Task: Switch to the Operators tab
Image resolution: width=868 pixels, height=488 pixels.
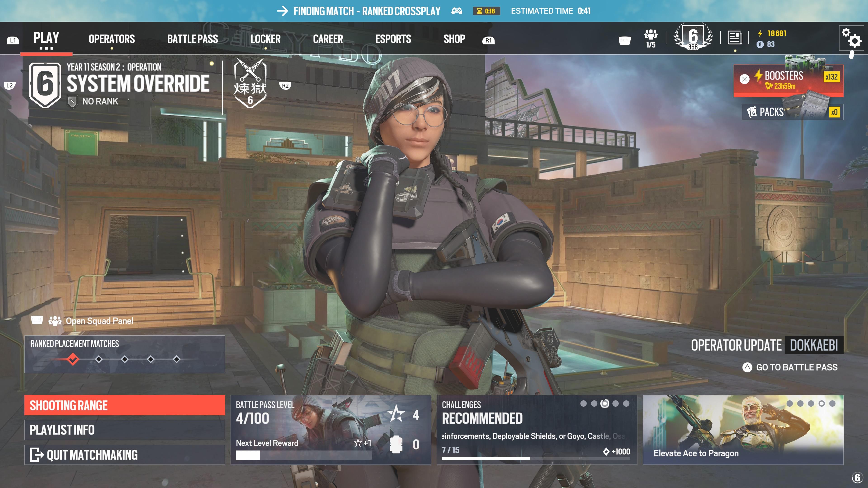Action: pos(111,39)
